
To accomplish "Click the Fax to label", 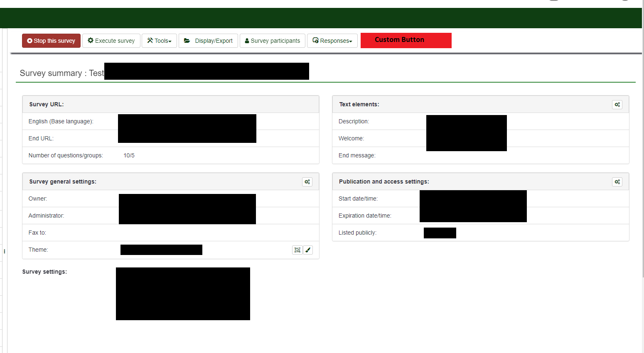I will click(x=37, y=233).
